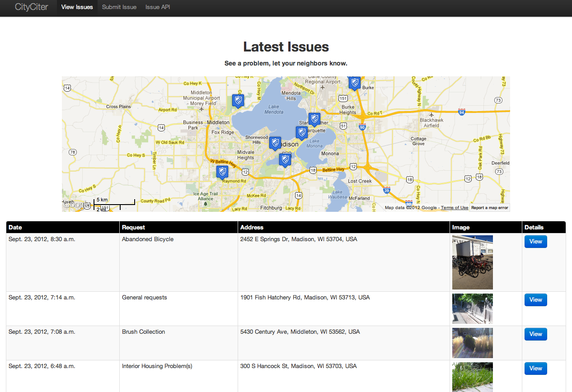Open the Submit Issue page

[119, 7]
